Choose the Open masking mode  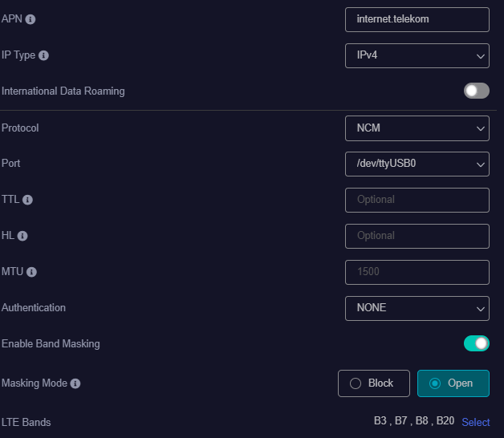[x=453, y=383]
